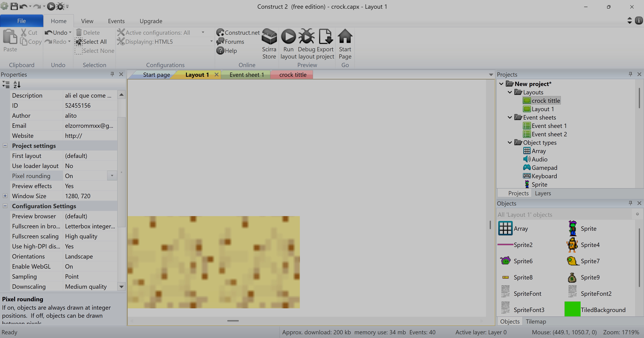Sort properties alphabetically icon
Image resolution: width=644 pixels, height=338 pixels.
pos(17,84)
